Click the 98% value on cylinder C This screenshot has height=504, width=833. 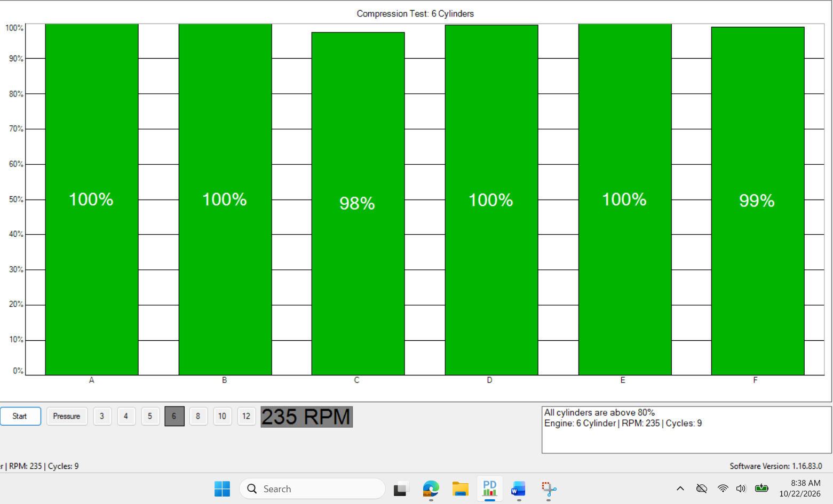358,203
